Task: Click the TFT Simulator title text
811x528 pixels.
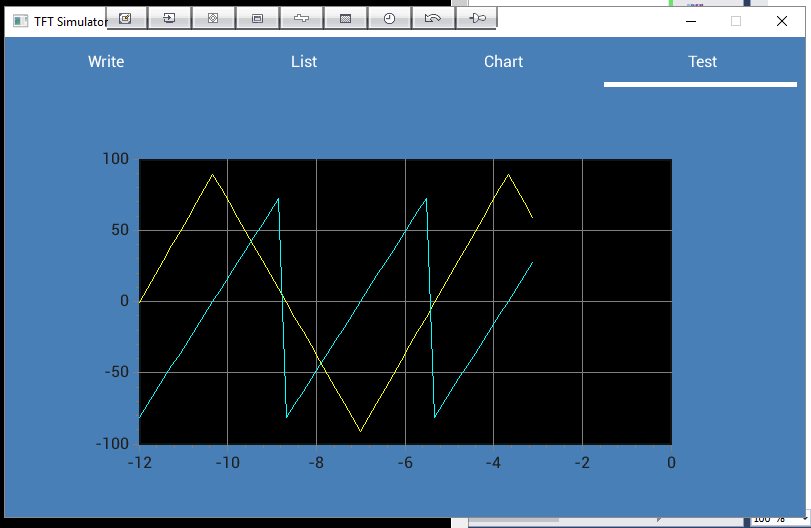Action: (x=71, y=22)
